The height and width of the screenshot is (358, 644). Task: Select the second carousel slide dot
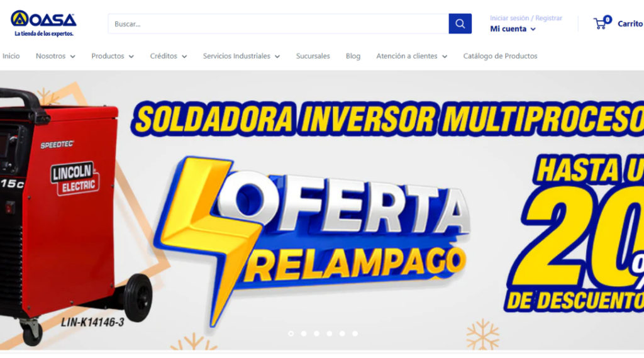[304, 333]
